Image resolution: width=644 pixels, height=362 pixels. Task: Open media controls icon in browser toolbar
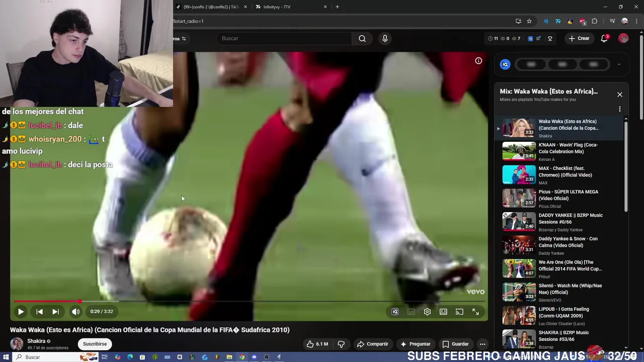pos(612,21)
